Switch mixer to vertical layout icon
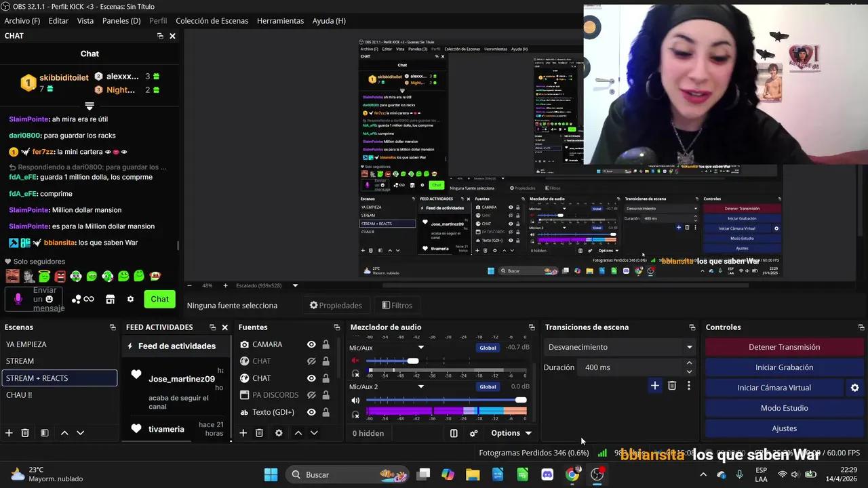Screen dimensions: 868x488 (454, 432)
